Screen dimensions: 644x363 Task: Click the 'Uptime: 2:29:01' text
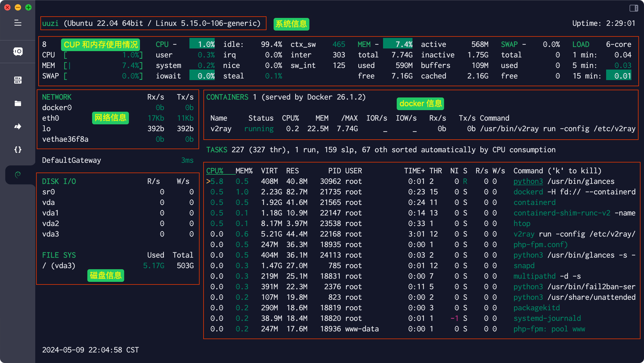(x=604, y=23)
